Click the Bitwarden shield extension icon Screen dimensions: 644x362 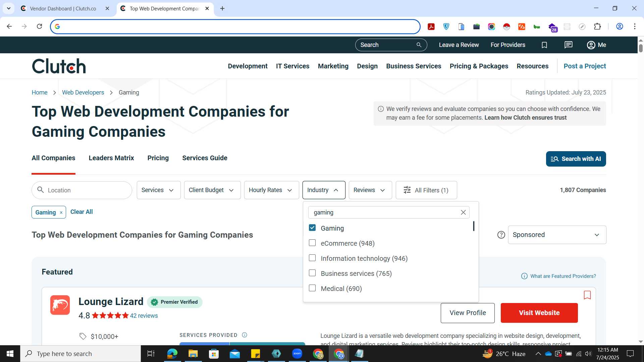point(446,26)
